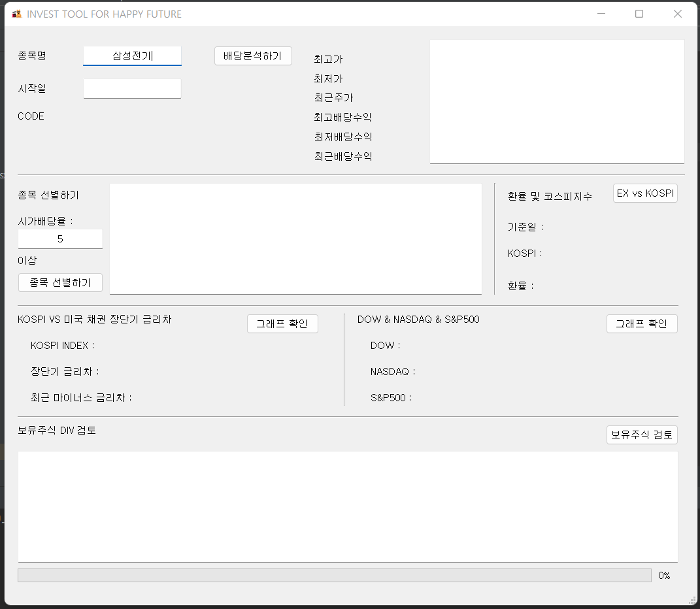Maximize the INVEST TOOL window
700x609 pixels.
tap(639, 14)
